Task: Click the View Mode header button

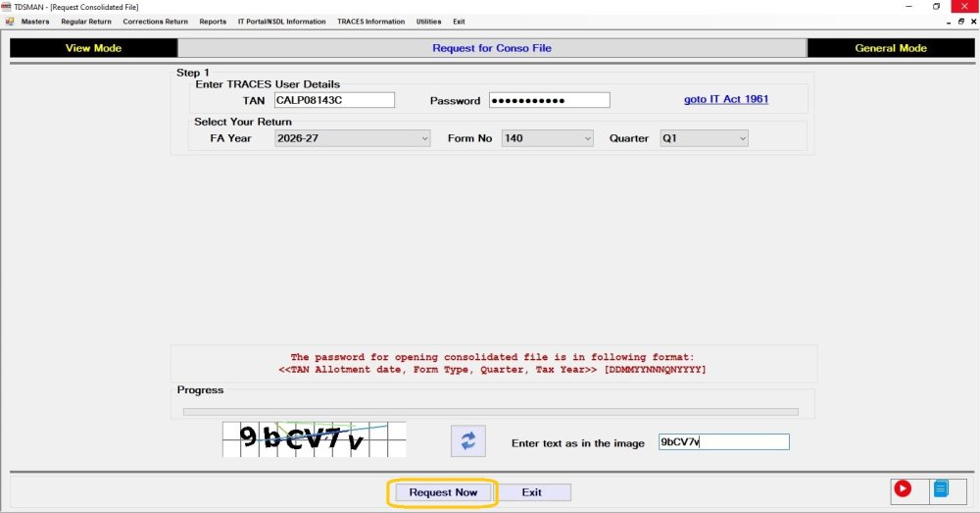Action: coord(94,48)
